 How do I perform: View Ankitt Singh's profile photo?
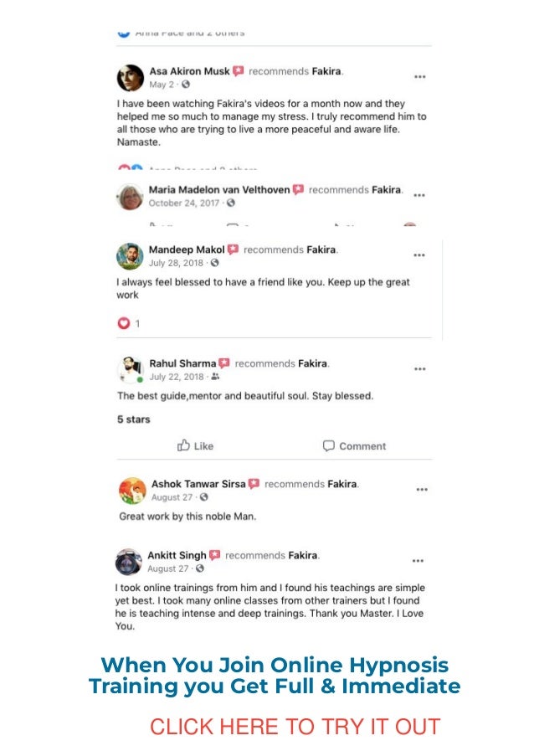coord(129,562)
